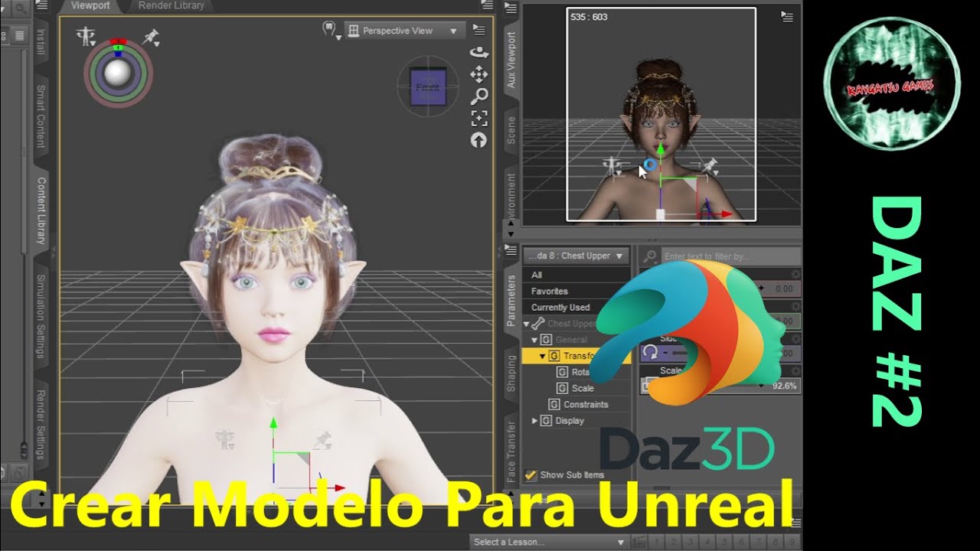
Task: Open the Select a Lesson dropdown
Action: (550, 542)
